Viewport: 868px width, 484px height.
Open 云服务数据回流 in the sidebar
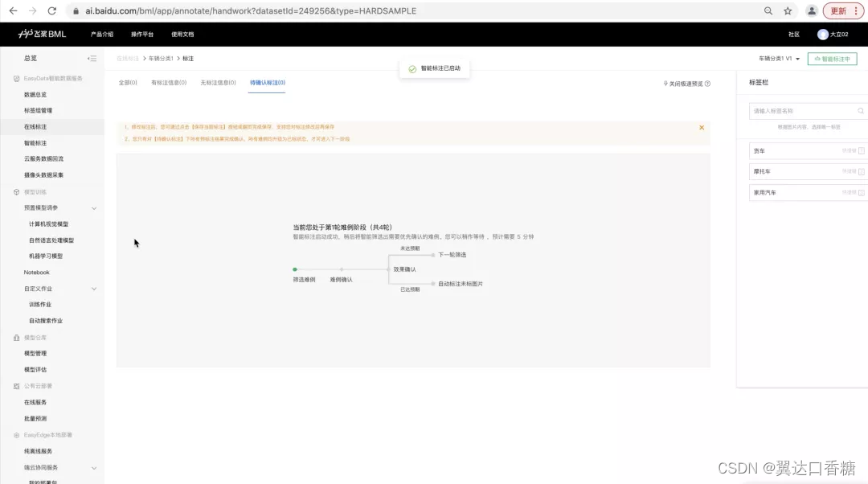[43, 159]
